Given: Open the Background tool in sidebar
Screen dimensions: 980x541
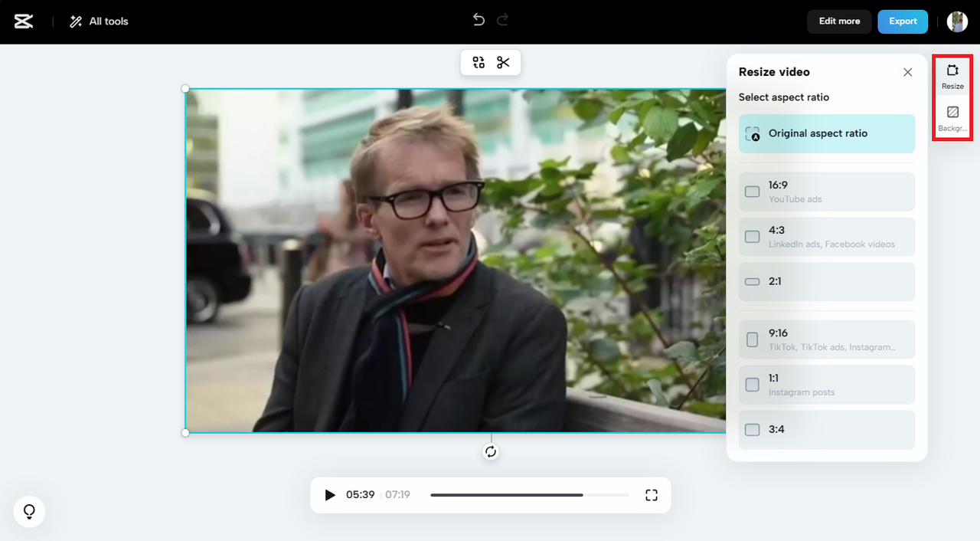Looking at the screenshot, I should [x=952, y=119].
